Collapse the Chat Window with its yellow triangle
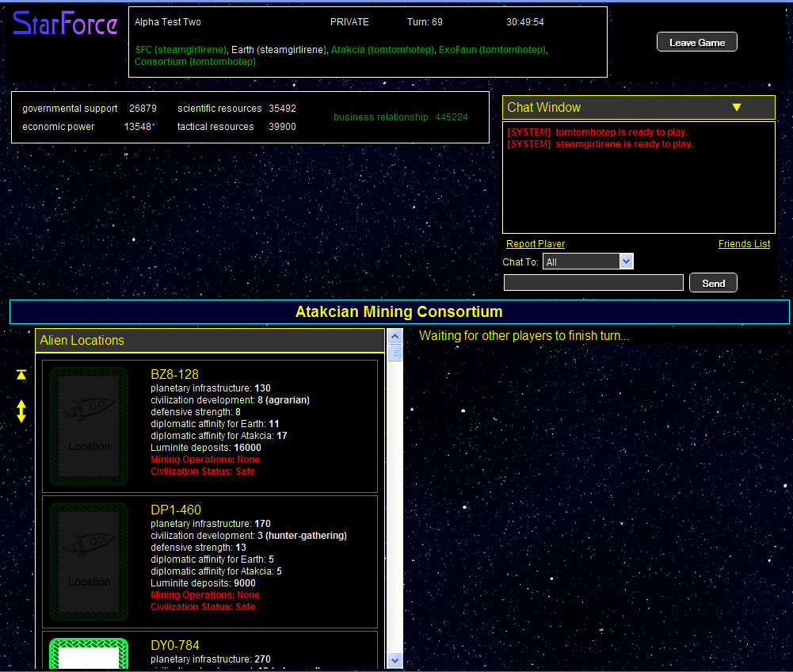 pyautogui.click(x=737, y=107)
